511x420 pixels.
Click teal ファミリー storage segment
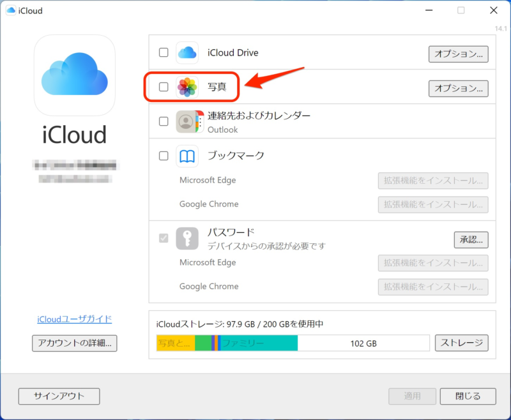pyautogui.click(x=259, y=343)
